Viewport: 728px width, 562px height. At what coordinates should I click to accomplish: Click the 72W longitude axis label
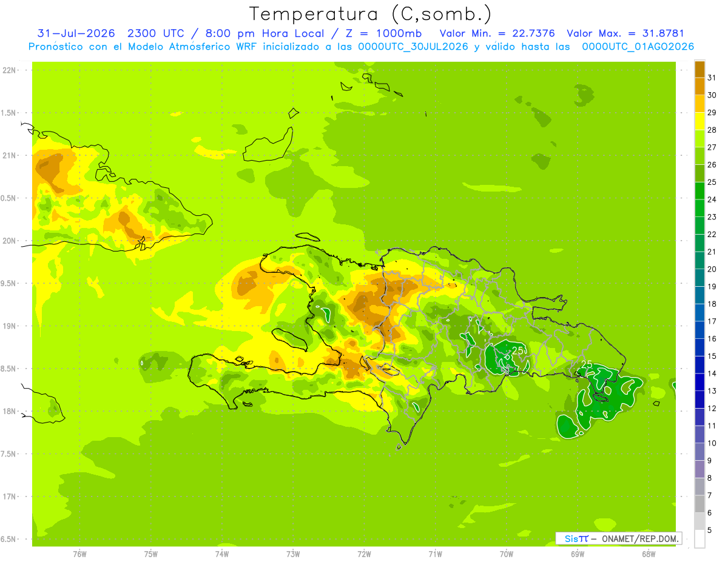[364, 554]
